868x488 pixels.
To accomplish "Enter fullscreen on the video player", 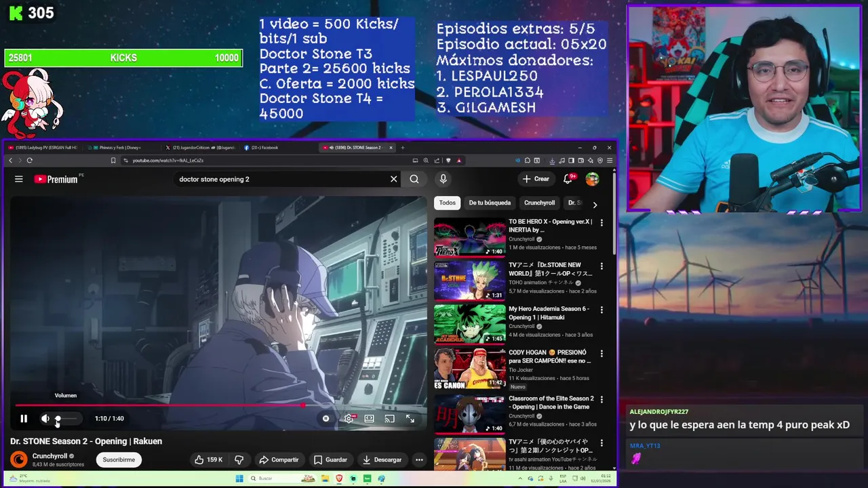I will tap(410, 419).
